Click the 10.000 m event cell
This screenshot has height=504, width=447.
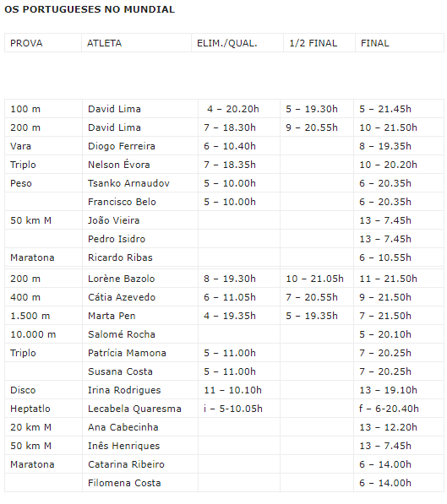tap(43, 334)
